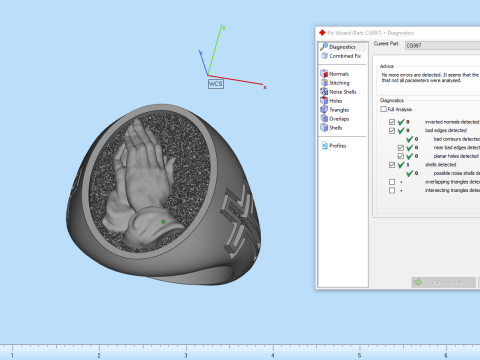Click the 'possible noise shells' result text
Screen dimensions: 480x360
(457, 173)
